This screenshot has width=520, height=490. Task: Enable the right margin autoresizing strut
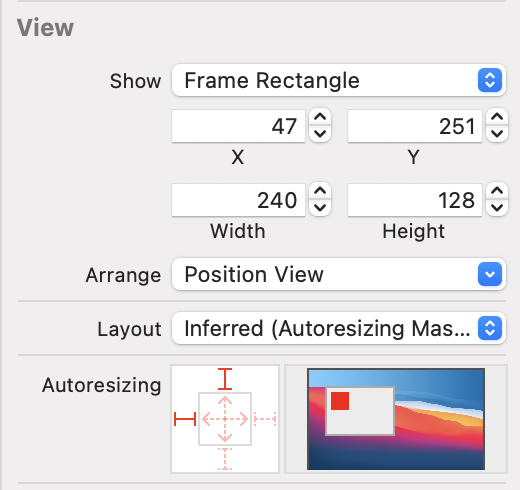pos(265,419)
